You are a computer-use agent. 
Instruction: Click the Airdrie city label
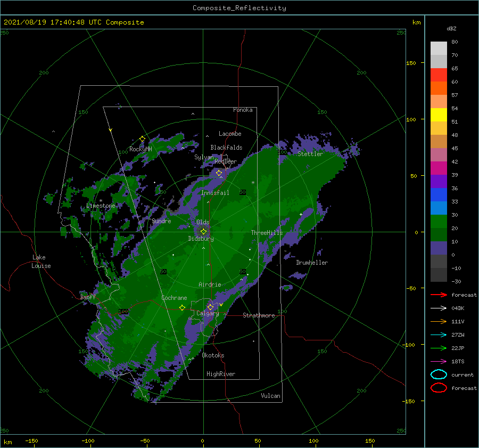210,284
